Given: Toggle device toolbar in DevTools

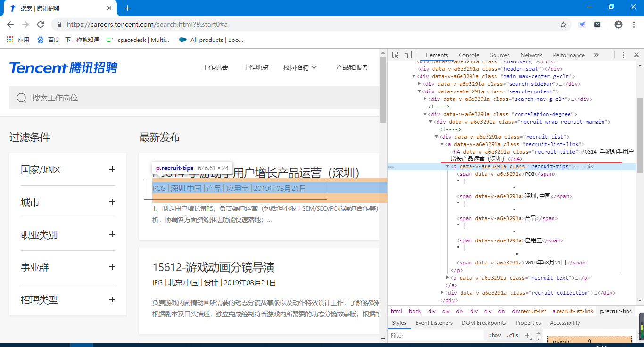Looking at the screenshot, I should point(408,55).
